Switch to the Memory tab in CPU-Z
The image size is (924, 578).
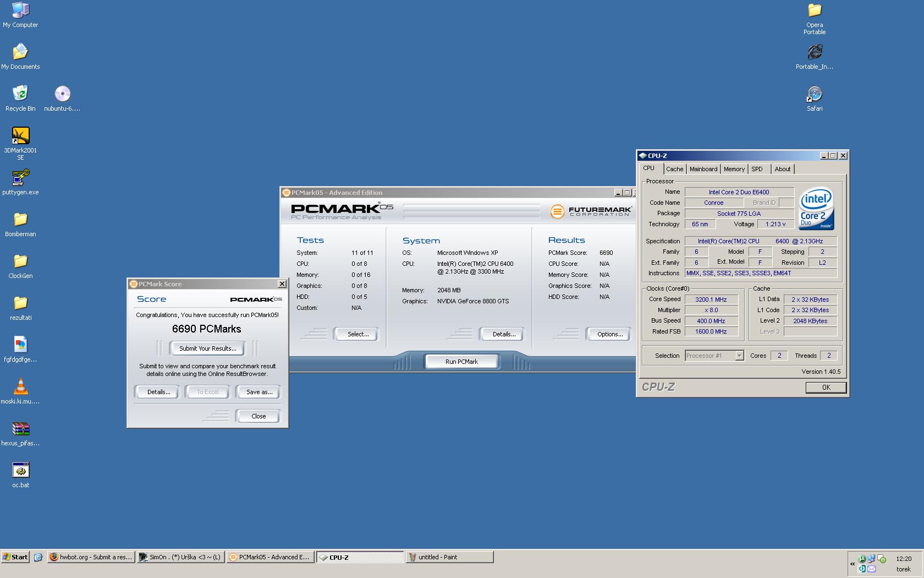tap(734, 169)
